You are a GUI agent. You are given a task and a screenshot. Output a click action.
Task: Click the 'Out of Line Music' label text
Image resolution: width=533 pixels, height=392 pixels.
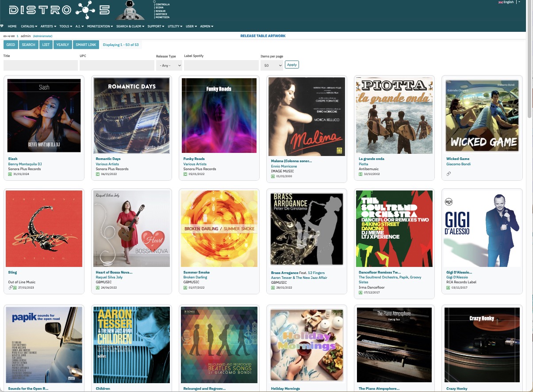point(22,282)
